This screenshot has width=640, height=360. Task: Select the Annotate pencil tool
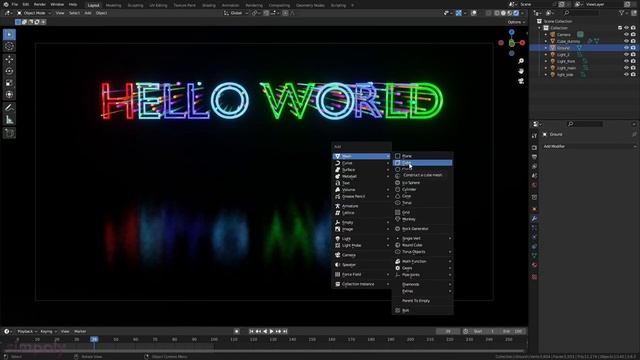click(x=9, y=108)
